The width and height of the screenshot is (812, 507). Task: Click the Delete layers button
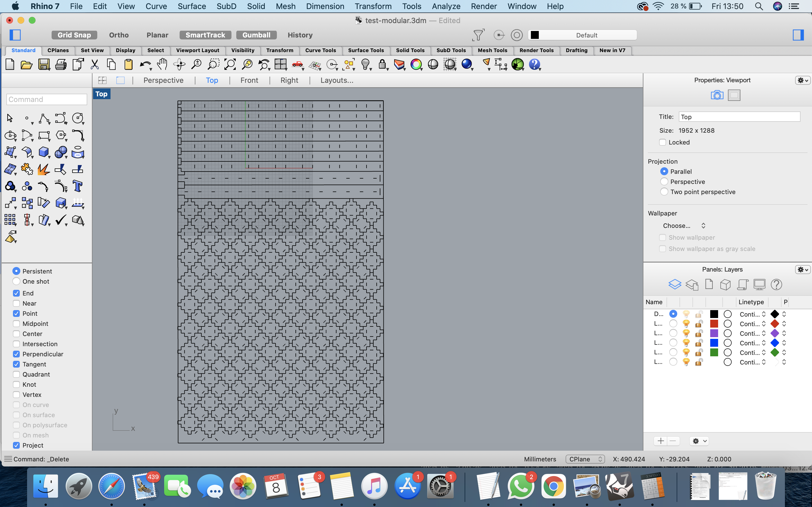(673, 441)
